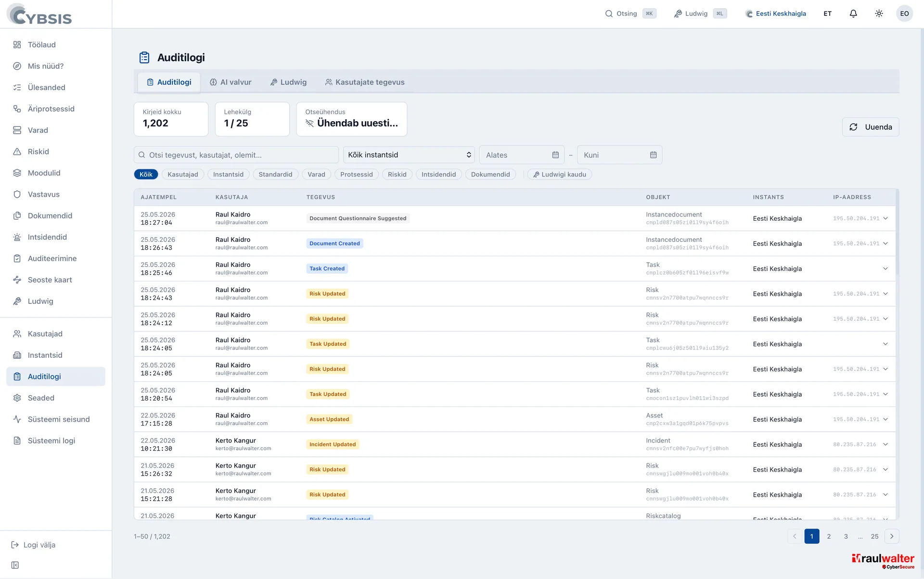Toggle the Kasutajad filter chip
Screen dimensions: 924x579
183,175
